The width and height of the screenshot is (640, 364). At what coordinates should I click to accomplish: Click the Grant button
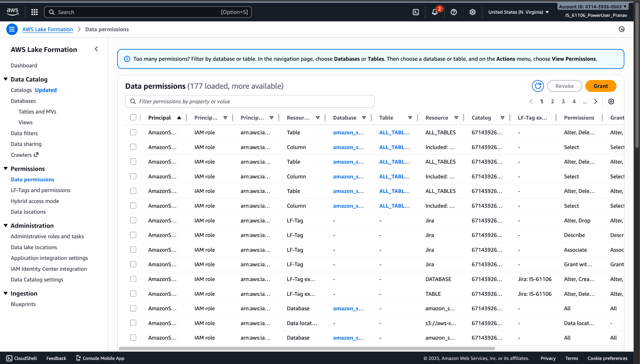(601, 86)
